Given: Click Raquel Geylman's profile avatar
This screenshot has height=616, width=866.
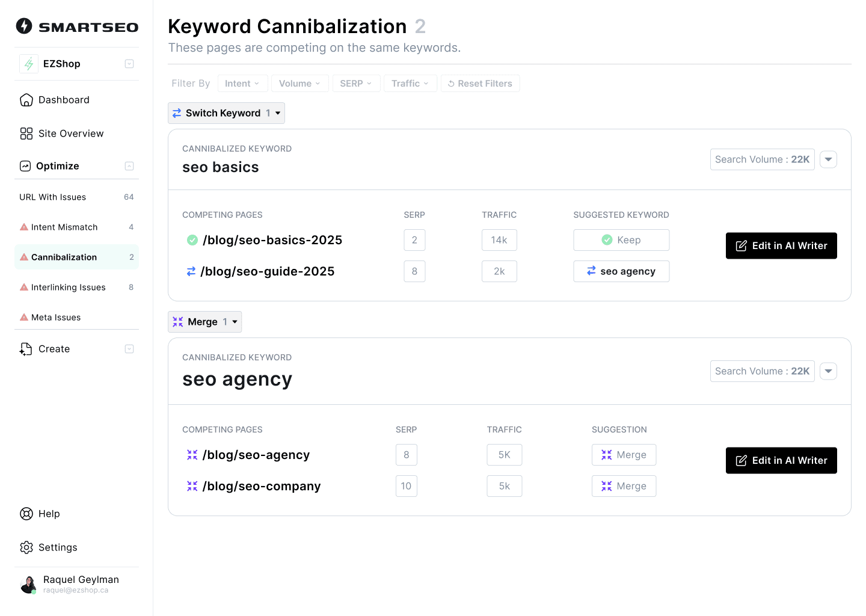Looking at the screenshot, I should 28,584.
